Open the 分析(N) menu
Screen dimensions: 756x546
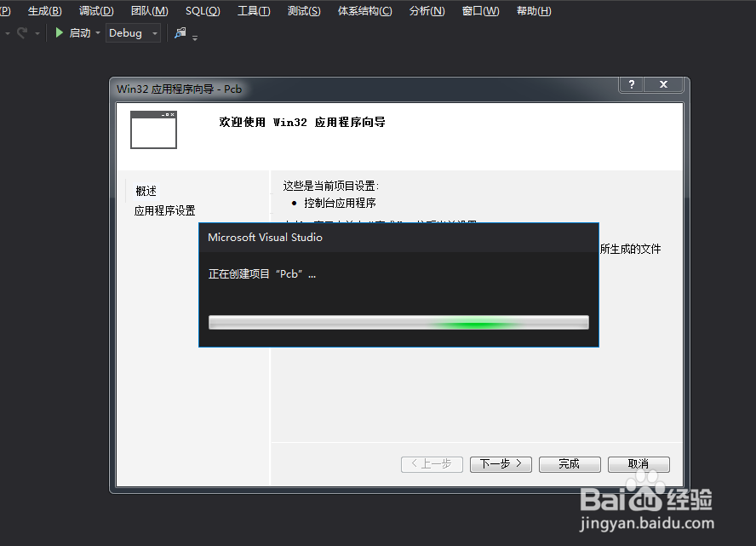(427, 11)
